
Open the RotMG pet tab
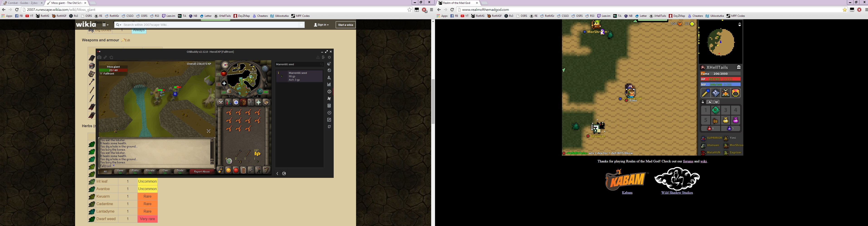tap(717, 102)
